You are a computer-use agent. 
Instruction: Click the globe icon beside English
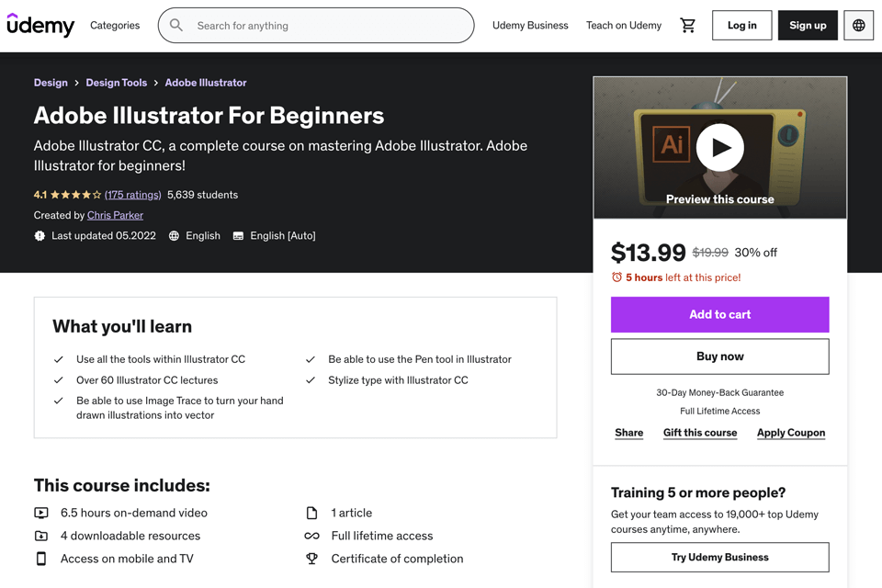coord(174,236)
